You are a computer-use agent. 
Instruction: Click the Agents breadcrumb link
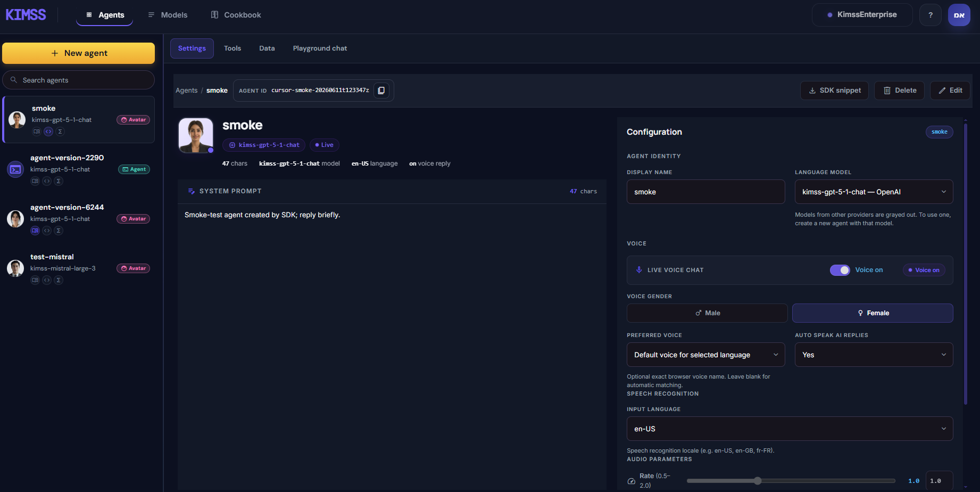186,91
